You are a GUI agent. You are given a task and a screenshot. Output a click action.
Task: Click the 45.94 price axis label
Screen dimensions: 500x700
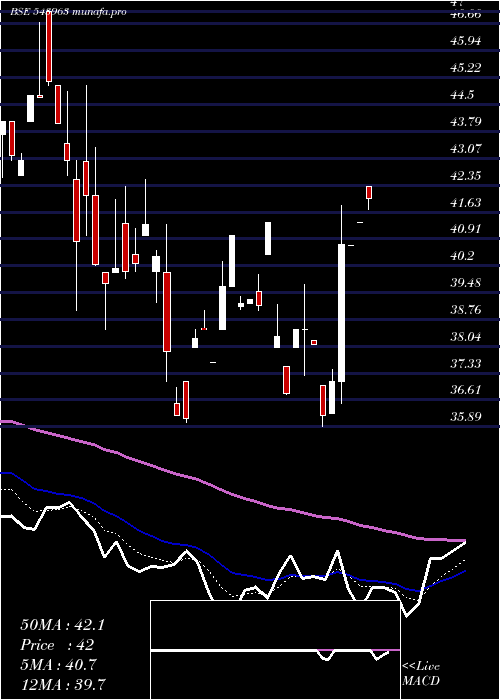[x=466, y=41]
